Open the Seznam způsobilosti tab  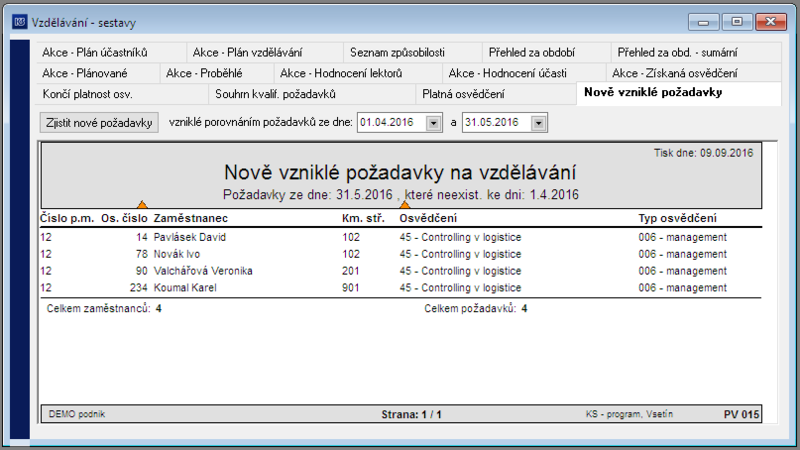tap(412, 53)
